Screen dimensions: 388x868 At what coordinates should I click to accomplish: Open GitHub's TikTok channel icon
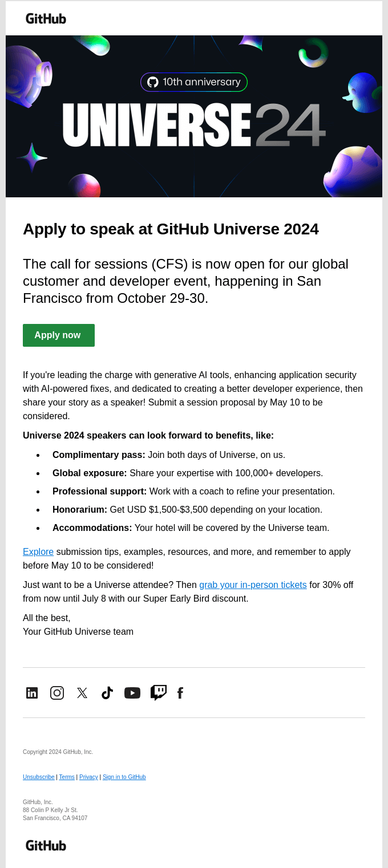pyautogui.click(x=107, y=692)
